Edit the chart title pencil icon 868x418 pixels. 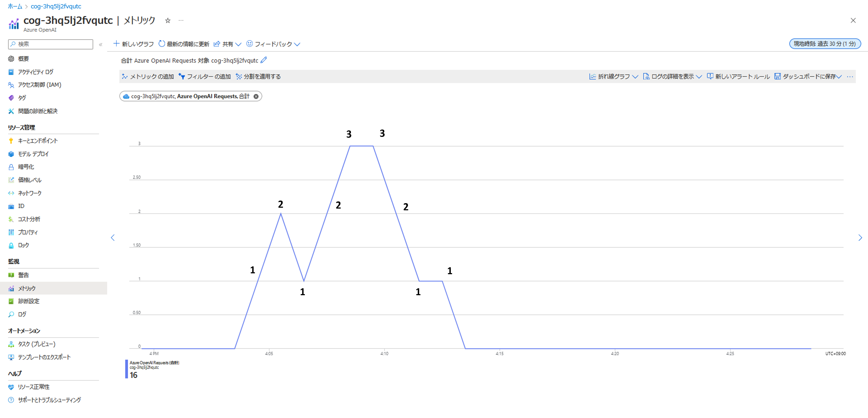[x=264, y=60]
